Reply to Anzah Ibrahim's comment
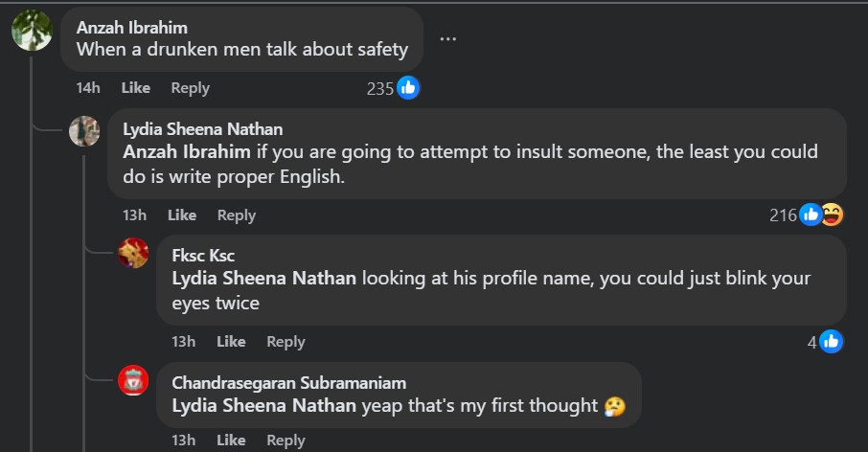Viewport: 868px width, 452px height. tap(190, 88)
